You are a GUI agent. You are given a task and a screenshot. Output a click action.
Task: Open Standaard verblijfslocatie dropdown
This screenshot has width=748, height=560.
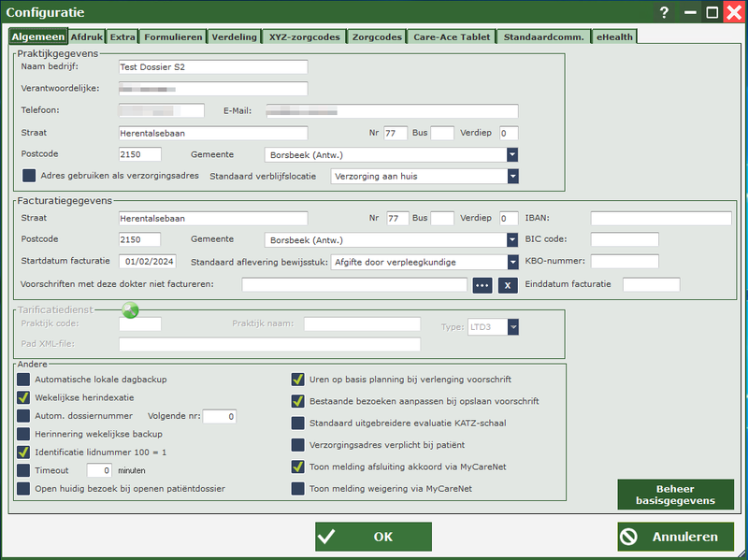512,176
